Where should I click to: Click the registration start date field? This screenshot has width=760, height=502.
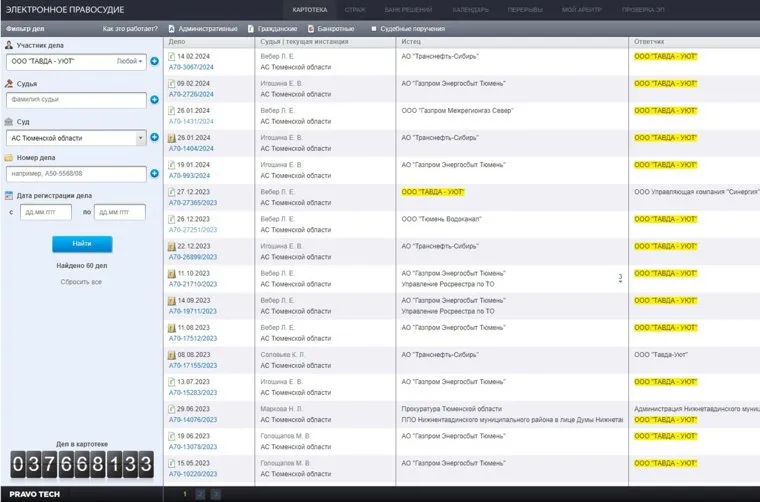pyautogui.click(x=44, y=212)
